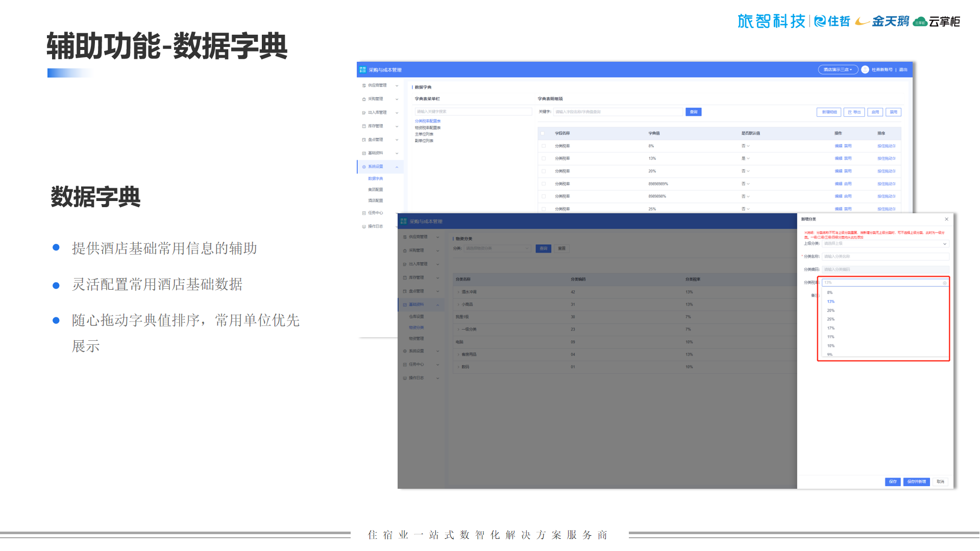This screenshot has height=551, width=980.
Task: Click the user avatar icon in header
Action: pyautogui.click(x=865, y=70)
